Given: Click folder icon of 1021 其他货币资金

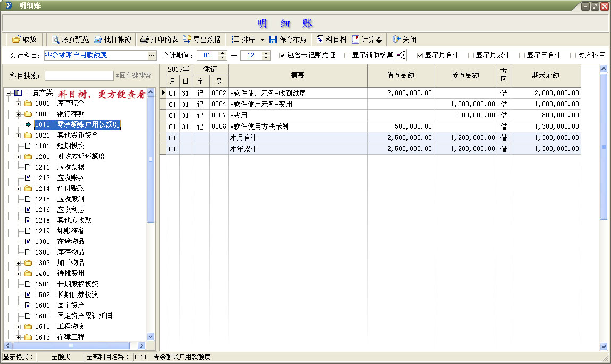Looking at the screenshot, I should pyautogui.click(x=28, y=135).
